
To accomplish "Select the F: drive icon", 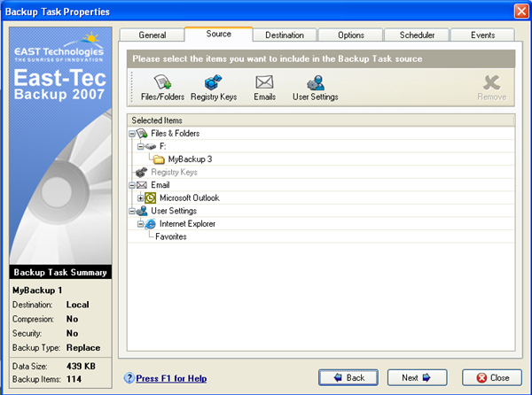I will click(x=151, y=146).
